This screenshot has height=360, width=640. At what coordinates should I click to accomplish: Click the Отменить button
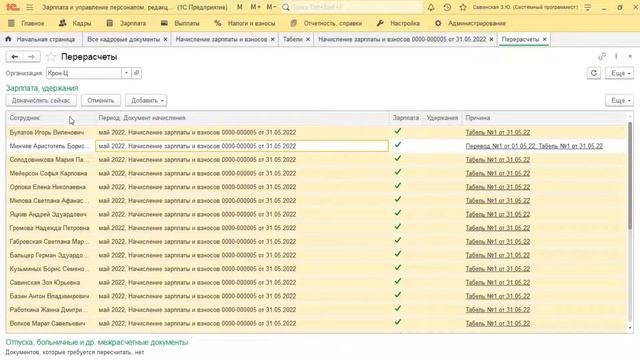point(101,100)
